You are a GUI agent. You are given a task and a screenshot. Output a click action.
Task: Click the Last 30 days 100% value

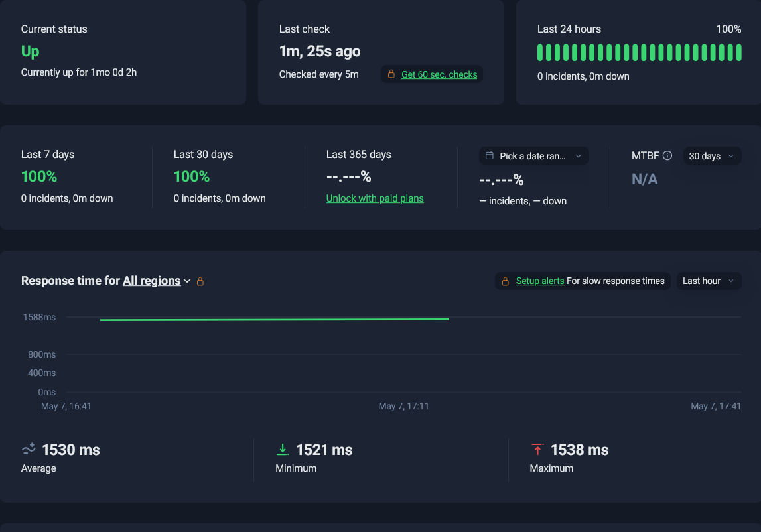pos(192,176)
